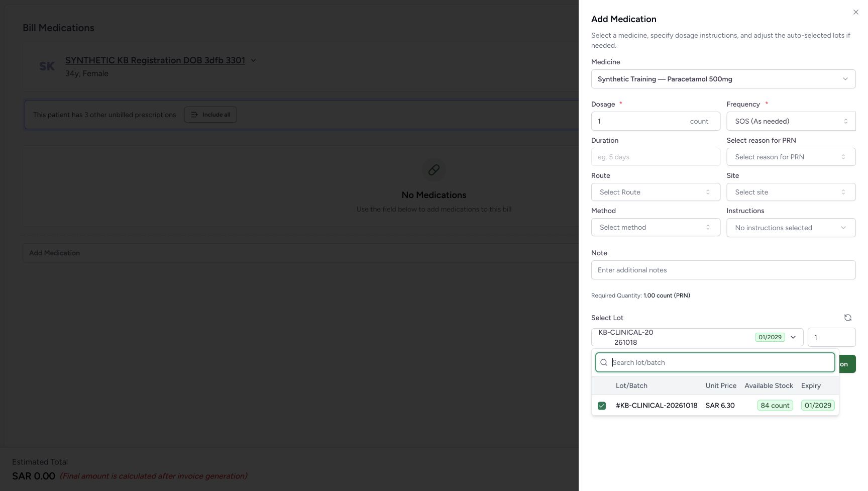Expand the patient name chevron

[253, 60]
